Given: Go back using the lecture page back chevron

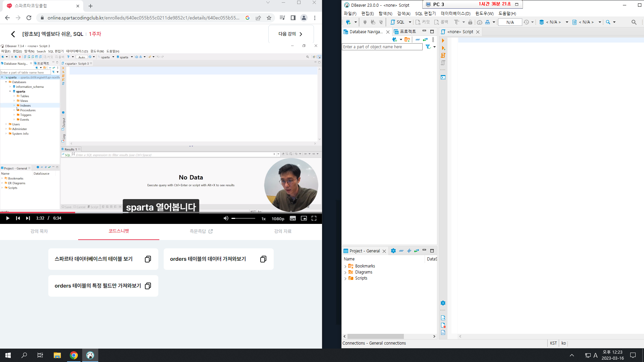Looking at the screenshot, I should click(x=13, y=34).
